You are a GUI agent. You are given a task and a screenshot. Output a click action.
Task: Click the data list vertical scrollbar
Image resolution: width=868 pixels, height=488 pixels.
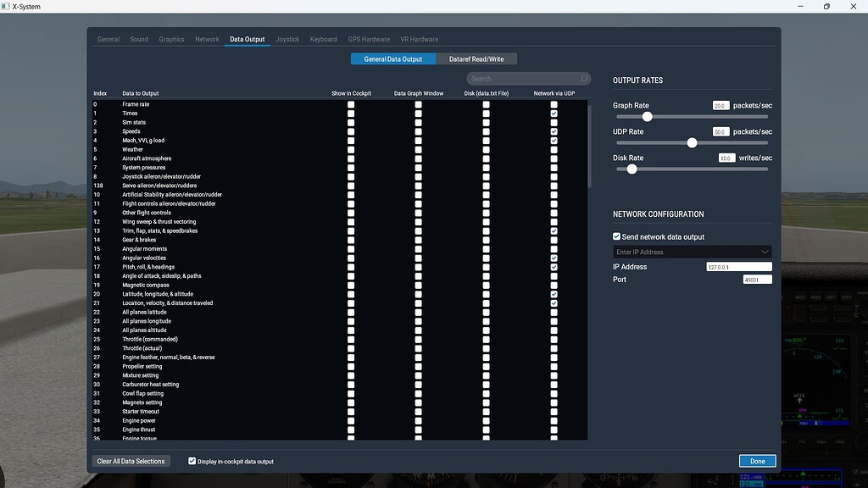click(590, 144)
